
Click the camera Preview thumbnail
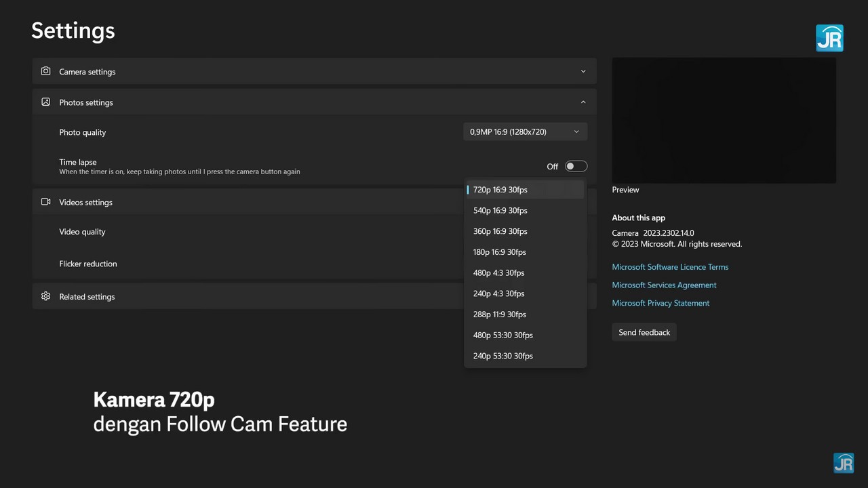pyautogui.click(x=724, y=121)
